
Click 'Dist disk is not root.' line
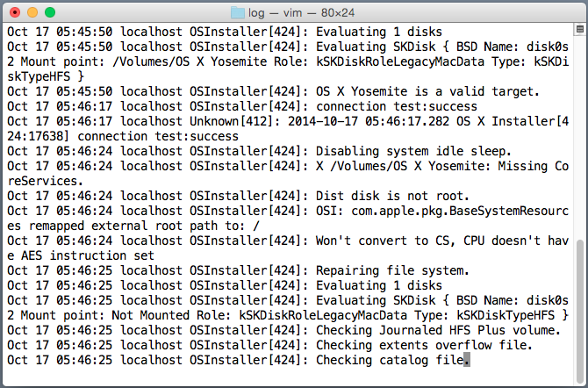[x=238, y=196]
